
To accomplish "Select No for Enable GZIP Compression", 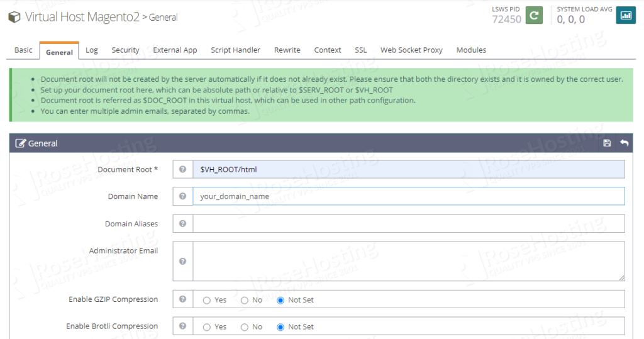I will tap(245, 300).
